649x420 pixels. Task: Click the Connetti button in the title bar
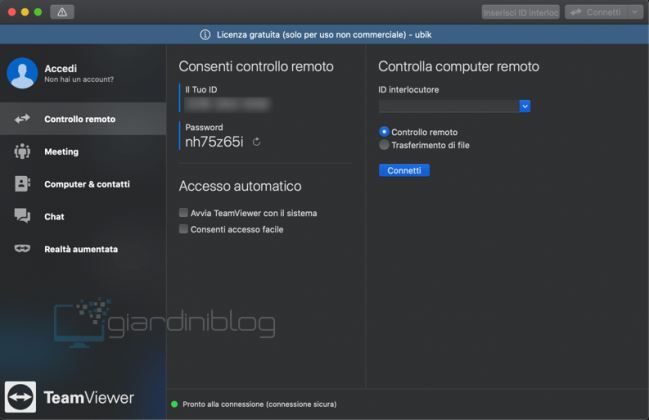596,12
